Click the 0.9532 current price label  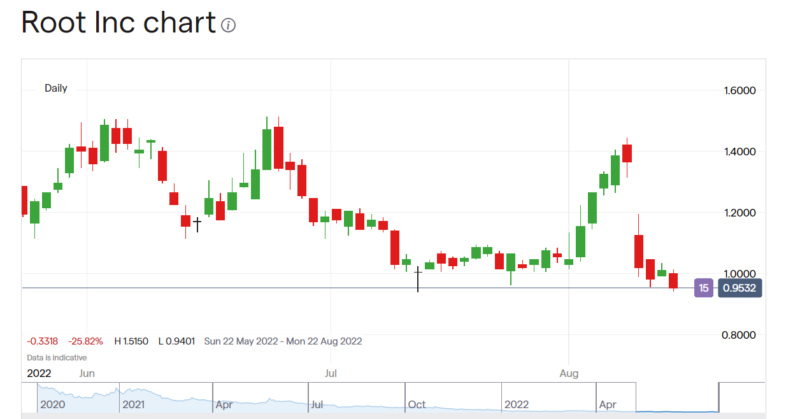click(739, 288)
